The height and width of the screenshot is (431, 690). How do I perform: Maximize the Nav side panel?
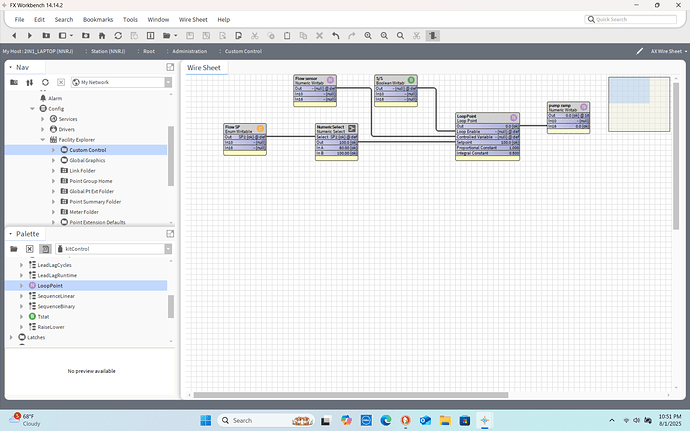[x=170, y=67]
